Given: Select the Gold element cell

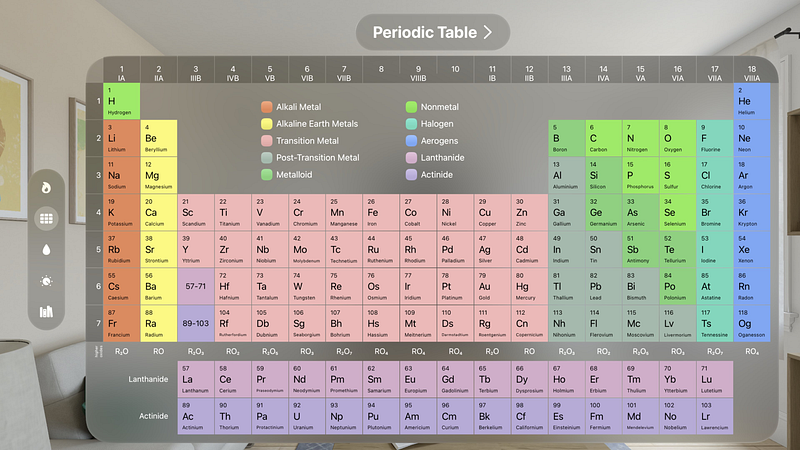Looking at the screenshot, I should coord(492,286).
